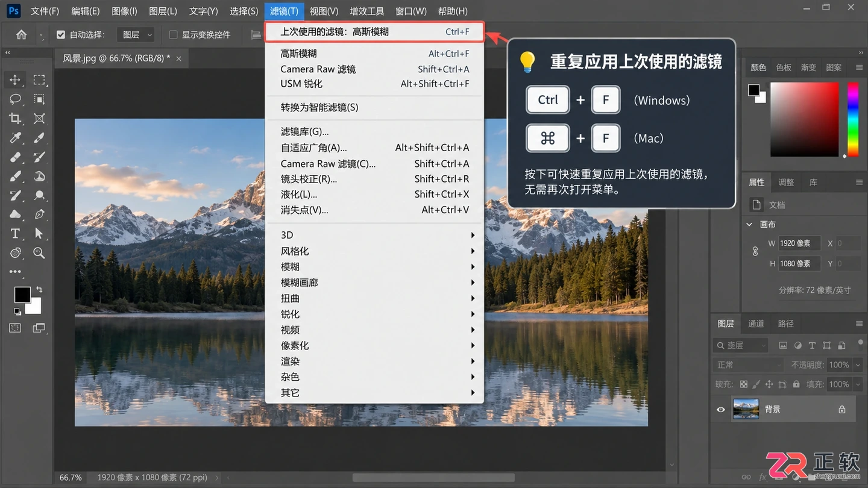The image size is (868, 488).
Task: Click the canvas width W field
Action: 799,243
